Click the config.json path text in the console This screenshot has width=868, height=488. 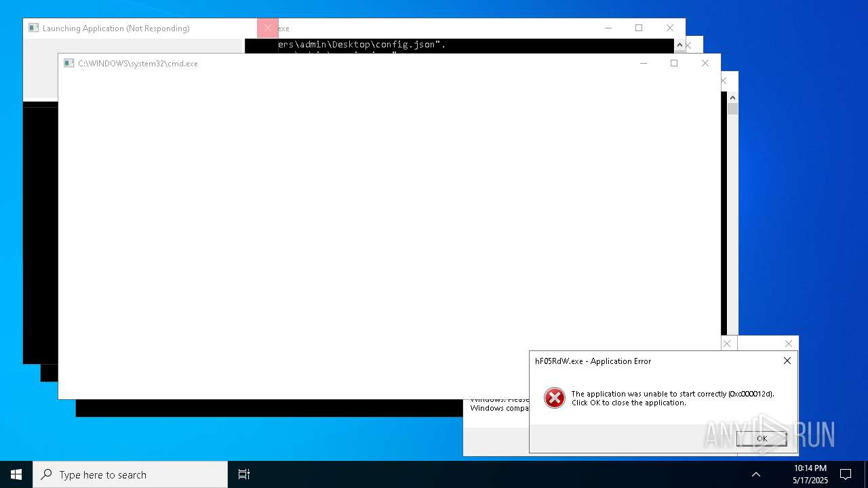[361, 45]
